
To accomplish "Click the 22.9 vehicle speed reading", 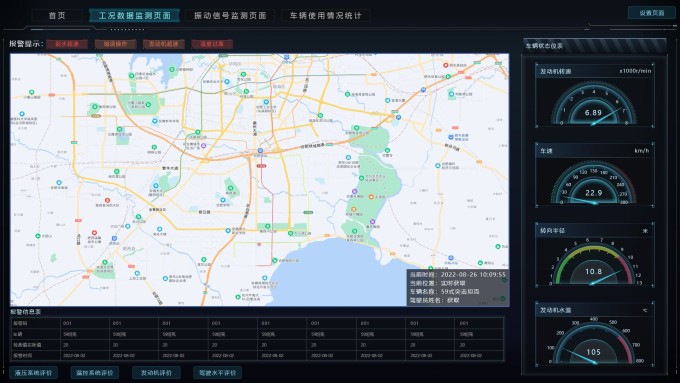I will pyautogui.click(x=593, y=193).
